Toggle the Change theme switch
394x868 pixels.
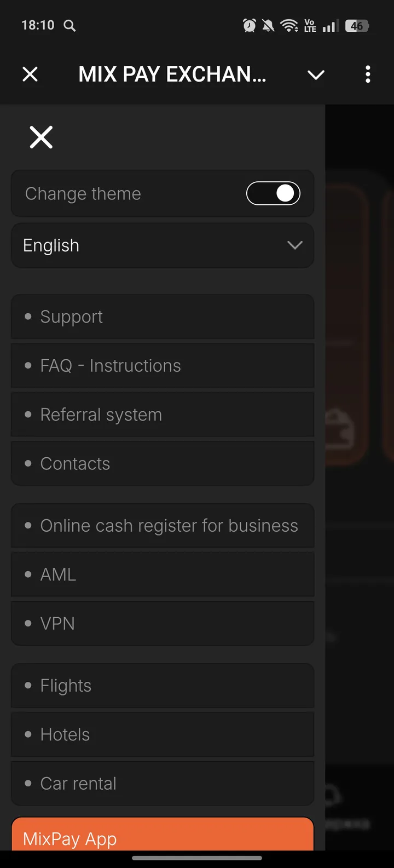[x=273, y=193]
